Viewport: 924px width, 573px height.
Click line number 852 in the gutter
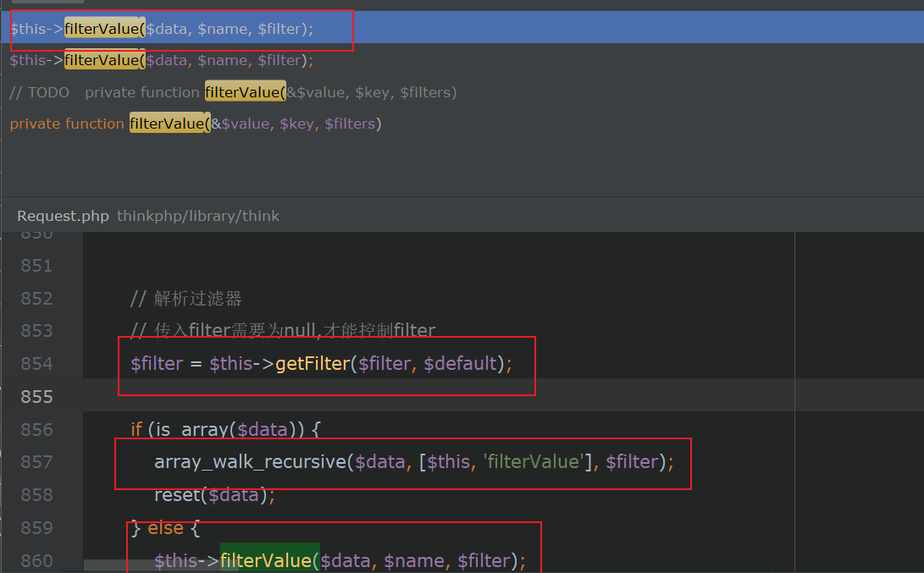[36, 298]
